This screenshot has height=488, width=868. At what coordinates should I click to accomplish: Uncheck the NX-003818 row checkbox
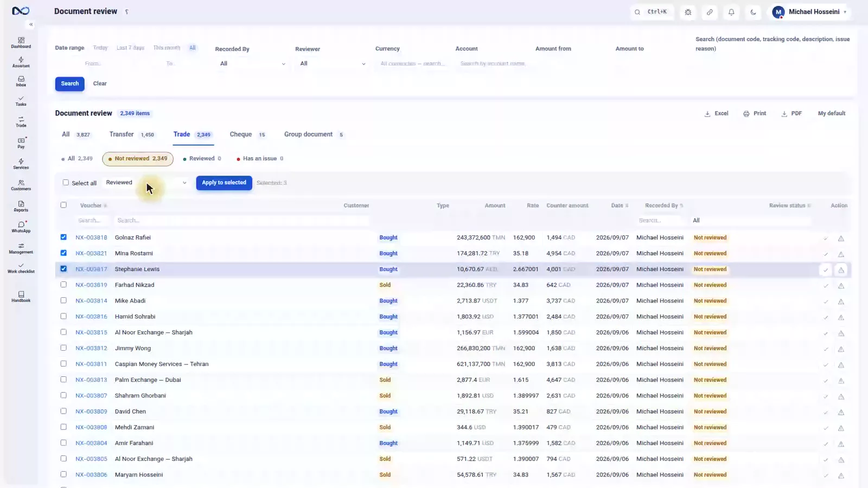click(x=63, y=237)
